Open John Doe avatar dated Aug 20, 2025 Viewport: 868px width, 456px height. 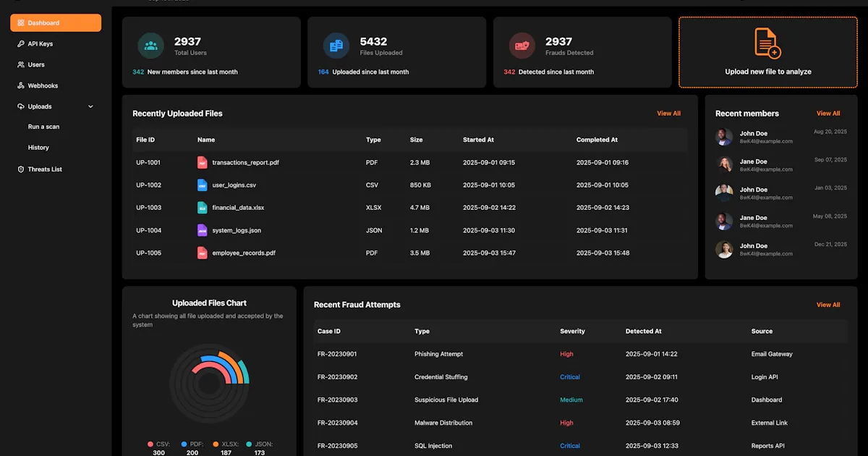(724, 137)
